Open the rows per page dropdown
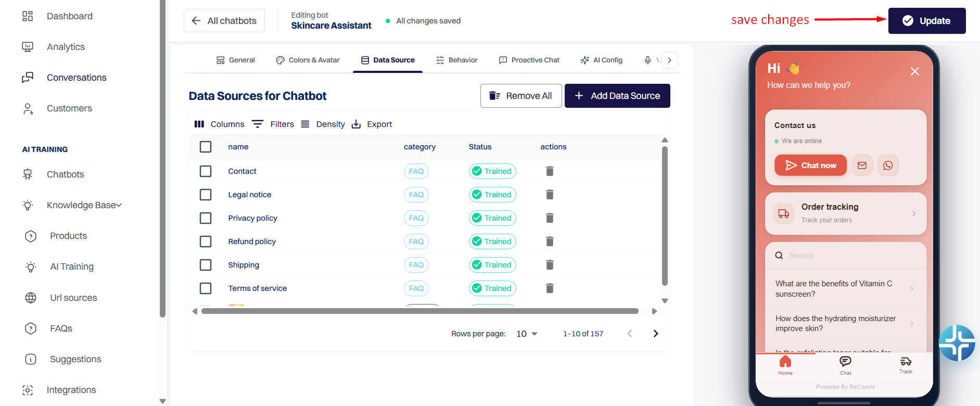Image resolution: width=980 pixels, height=406 pixels. (527, 334)
